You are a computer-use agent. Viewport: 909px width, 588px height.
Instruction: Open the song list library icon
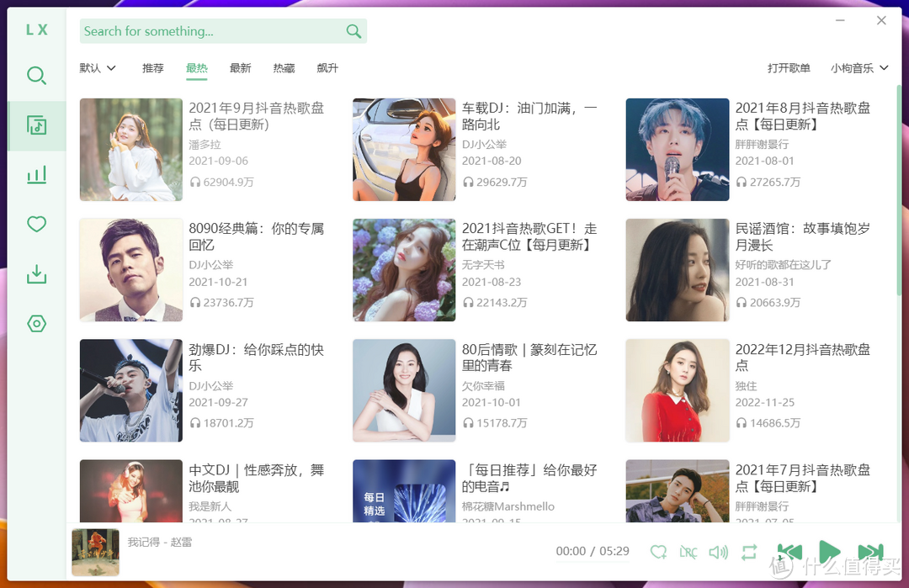pos(36,124)
